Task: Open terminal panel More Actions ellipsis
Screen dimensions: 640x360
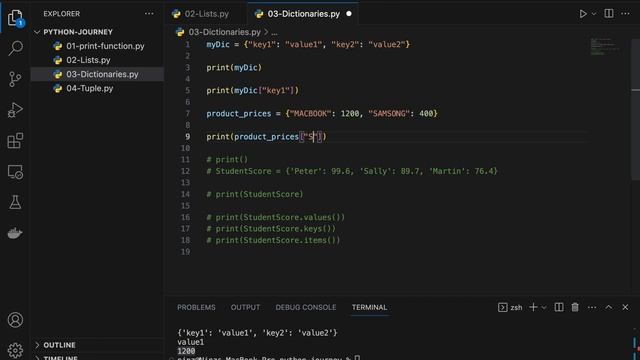Action: click(592, 307)
